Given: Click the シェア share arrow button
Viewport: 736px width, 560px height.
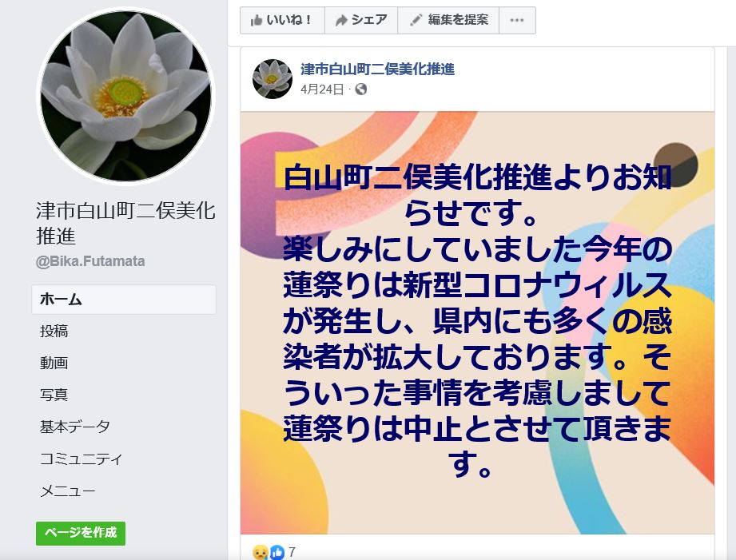Looking at the screenshot, I should [x=361, y=20].
